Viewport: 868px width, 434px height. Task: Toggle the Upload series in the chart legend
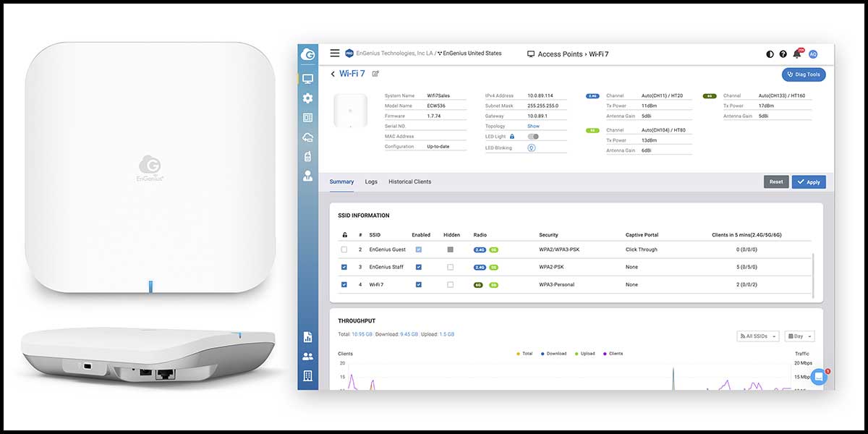click(584, 354)
